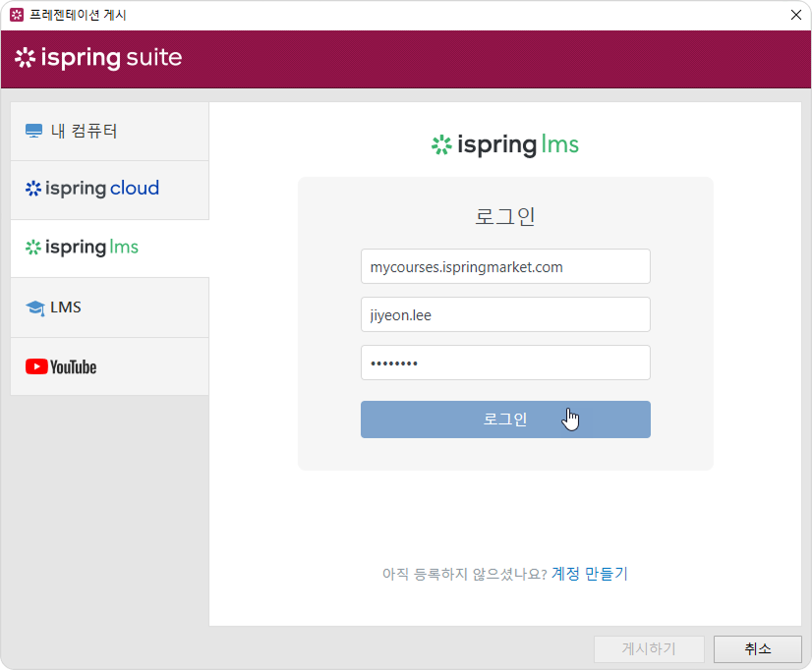Click the jiyeon.lee username field
This screenshot has width=812, height=670.
click(505, 314)
